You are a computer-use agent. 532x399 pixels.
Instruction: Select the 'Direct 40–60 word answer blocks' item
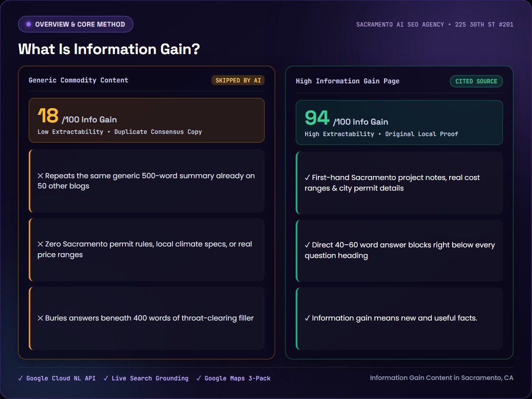[x=399, y=250]
